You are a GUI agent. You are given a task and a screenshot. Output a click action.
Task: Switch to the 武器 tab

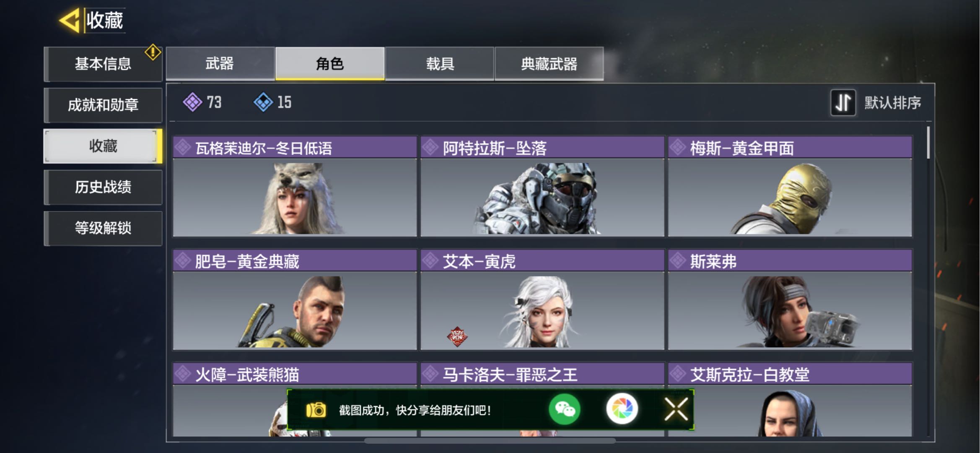220,63
